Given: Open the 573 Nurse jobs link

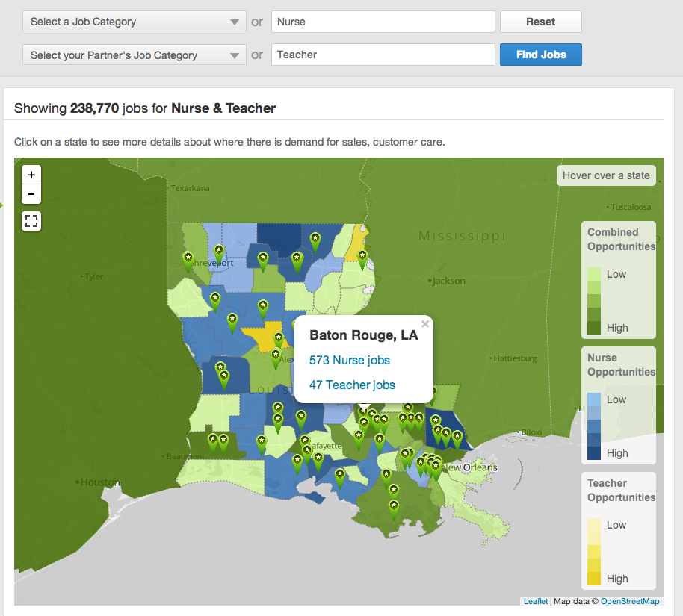Looking at the screenshot, I should 350,360.
